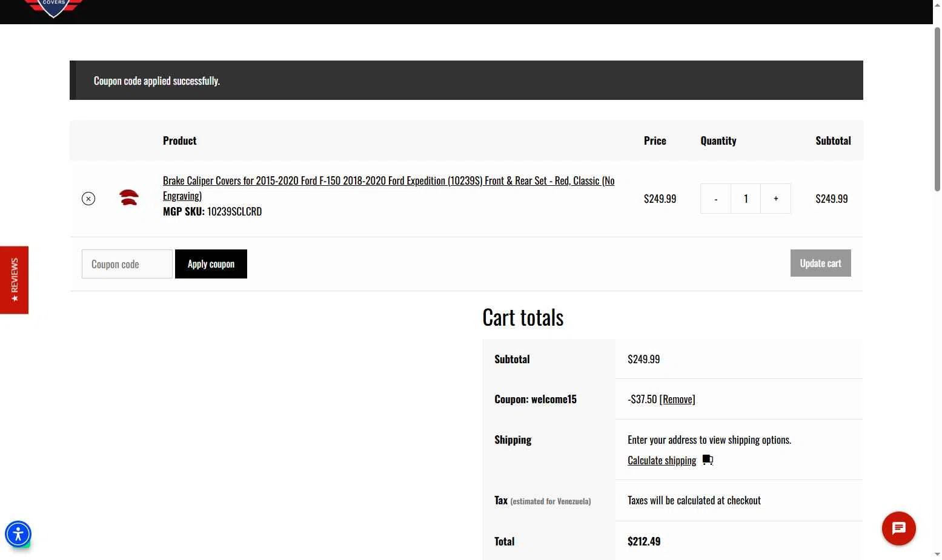Click the Update cart button
The width and height of the screenshot is (942, 560).
820,263
